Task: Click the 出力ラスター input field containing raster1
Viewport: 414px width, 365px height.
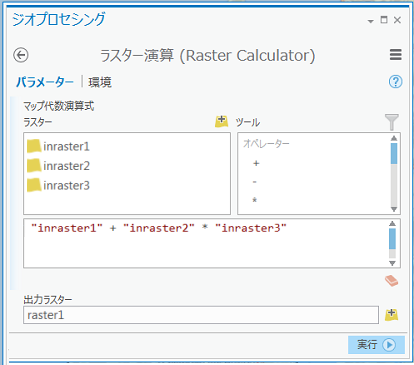Action: point(201,315)
